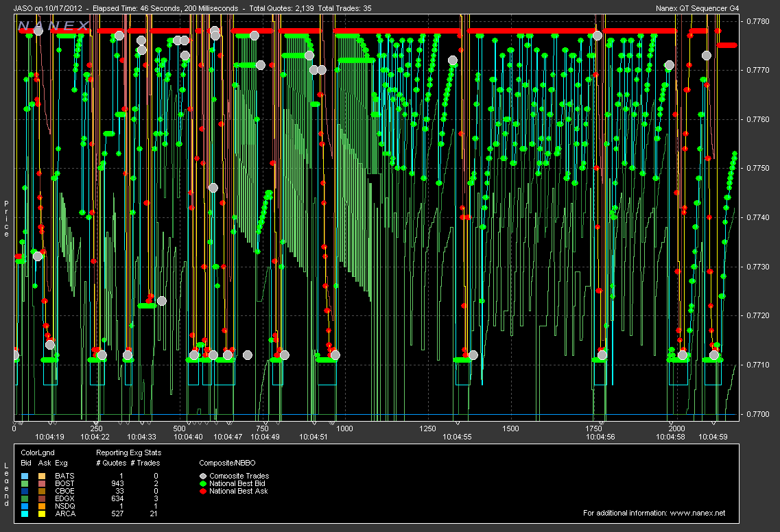Click the Composite/NBBO heading
The height and width of the screenshot is (532, 780).
click(227, 463)
